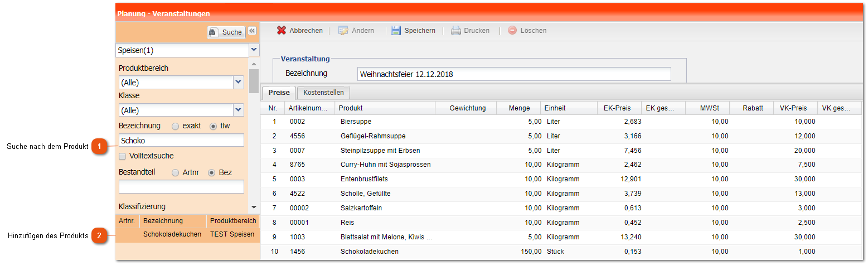Select the Scholle, Gefüllte row
Viewport: 868px width, 265px height.
(x=561, y=194)
